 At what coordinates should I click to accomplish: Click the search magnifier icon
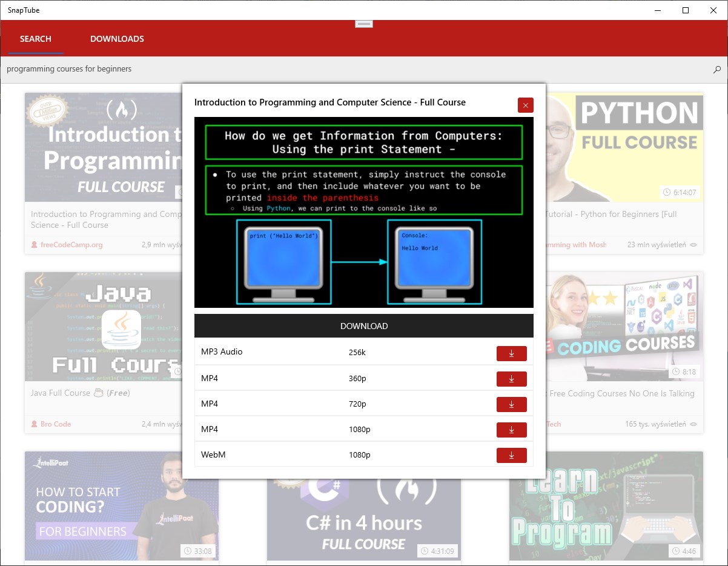tap(716, 69)
